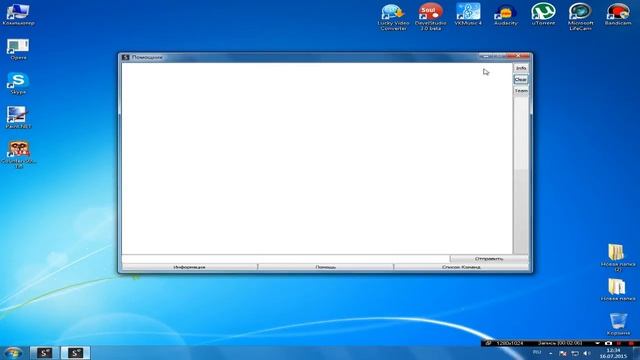Open the volume speaker tray icon
The height and width of the screenshot is (360, 640).
coord(587,353)
